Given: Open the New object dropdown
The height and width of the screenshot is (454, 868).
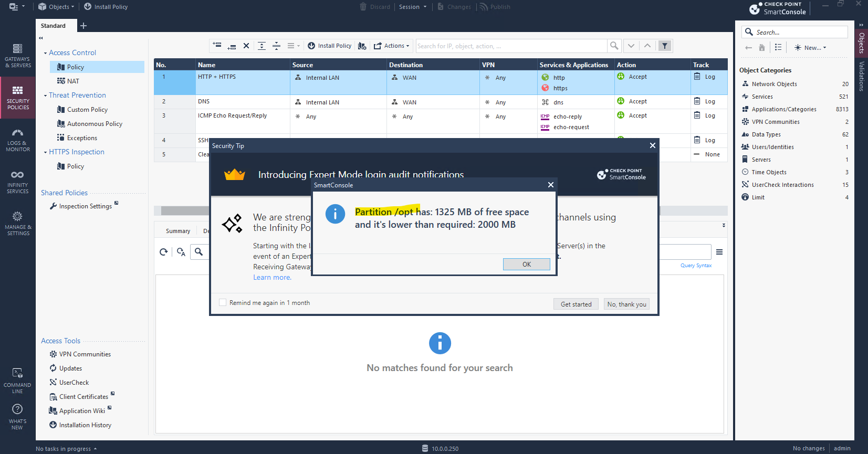Looking at the screenshot, I should click(810, 47).
